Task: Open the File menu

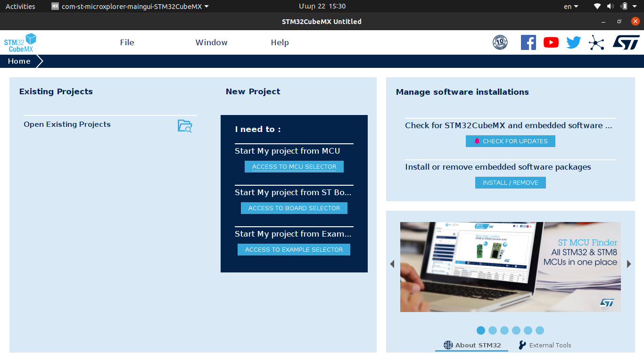Action: click(127, 42)
